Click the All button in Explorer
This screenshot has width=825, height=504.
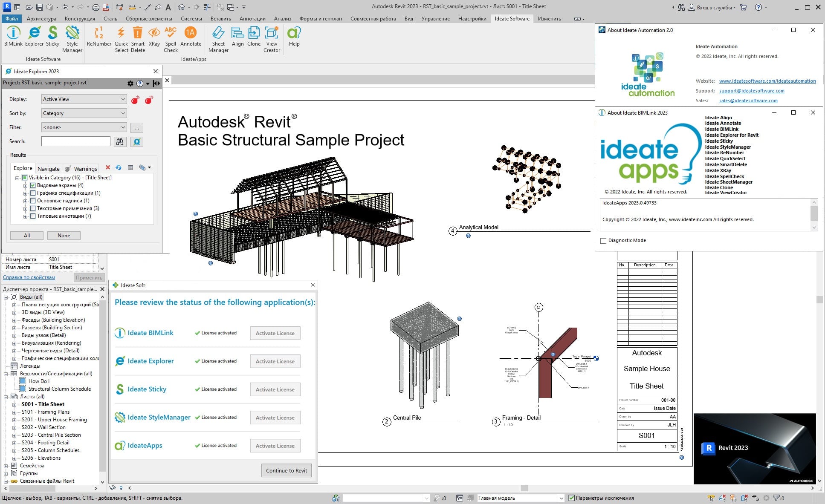pyautogui.click(x=27, y=236)
